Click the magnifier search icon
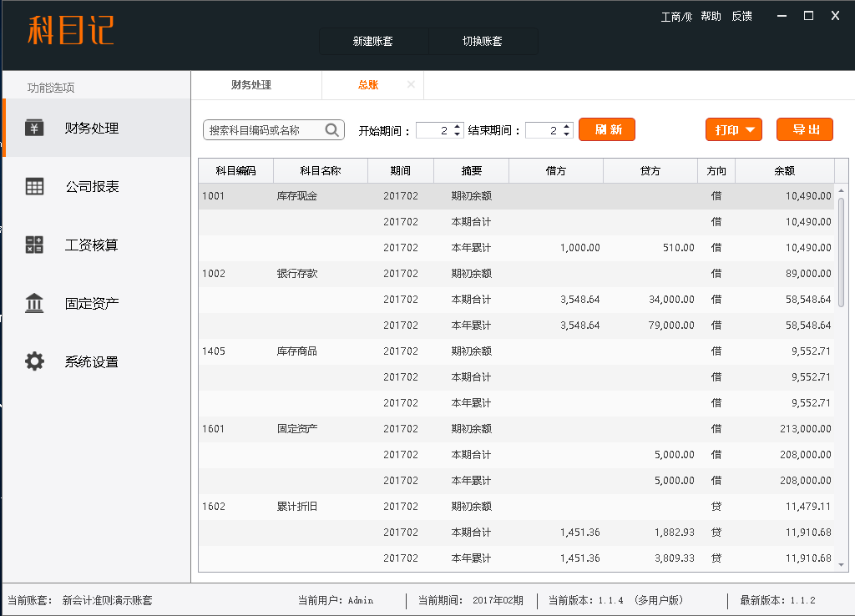Image resolution: width=855 pixels, height=616 pixels. (332, 130)
